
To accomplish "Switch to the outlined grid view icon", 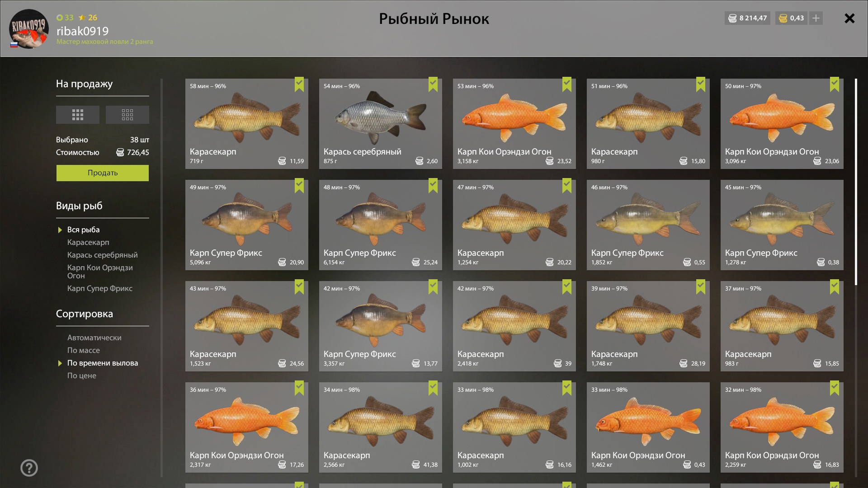I will 127,115.
